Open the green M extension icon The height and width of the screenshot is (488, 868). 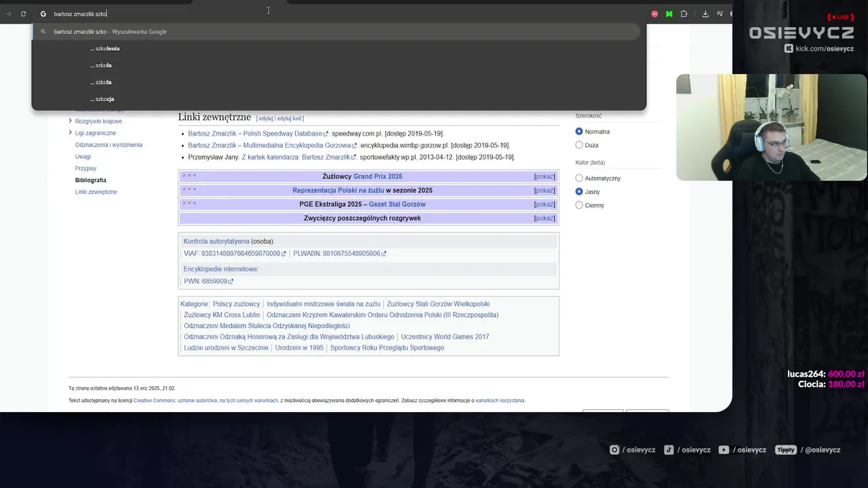click(x=669, y=14)
